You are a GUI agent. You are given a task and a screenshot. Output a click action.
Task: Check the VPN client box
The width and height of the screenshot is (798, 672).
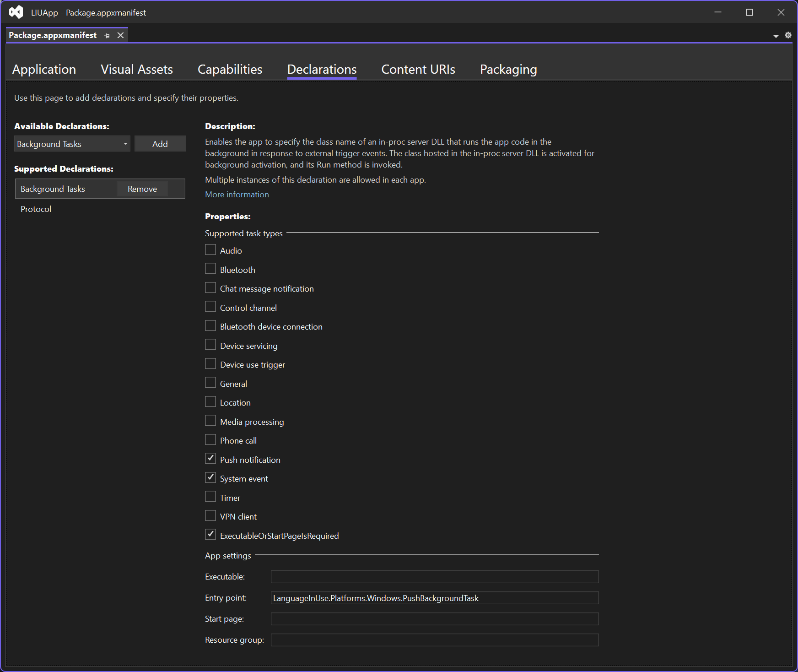[210, 516]
